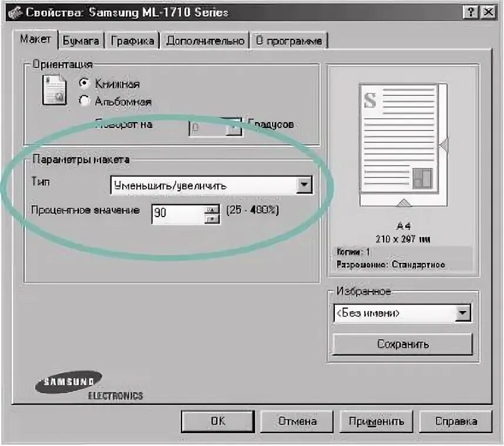The width and height of the screenshot is (504, 446).
Task: Open the Графика tab
Action: [x=132, y=40]
